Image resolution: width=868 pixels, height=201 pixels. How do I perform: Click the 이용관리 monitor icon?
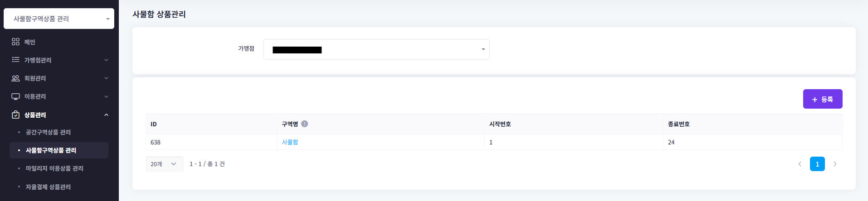point(15,96)
